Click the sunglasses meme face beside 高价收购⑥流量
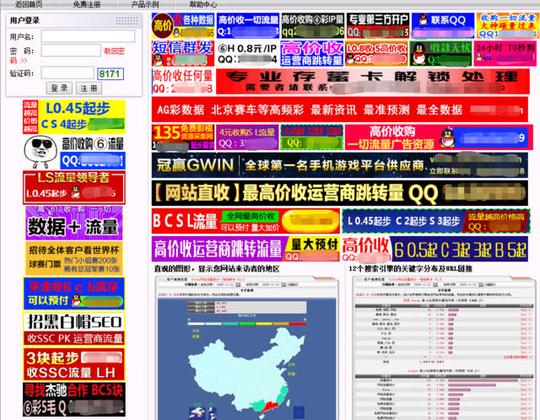The width and height of the screenshot is (540, 420). 41,151
